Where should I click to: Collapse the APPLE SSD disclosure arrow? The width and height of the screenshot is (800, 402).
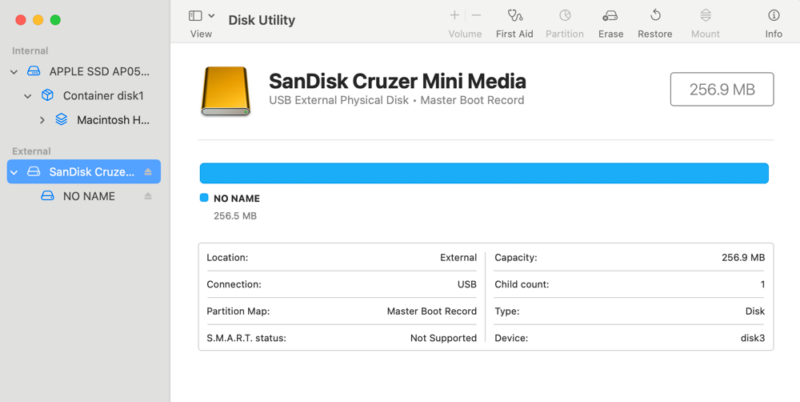click(14, 72)
